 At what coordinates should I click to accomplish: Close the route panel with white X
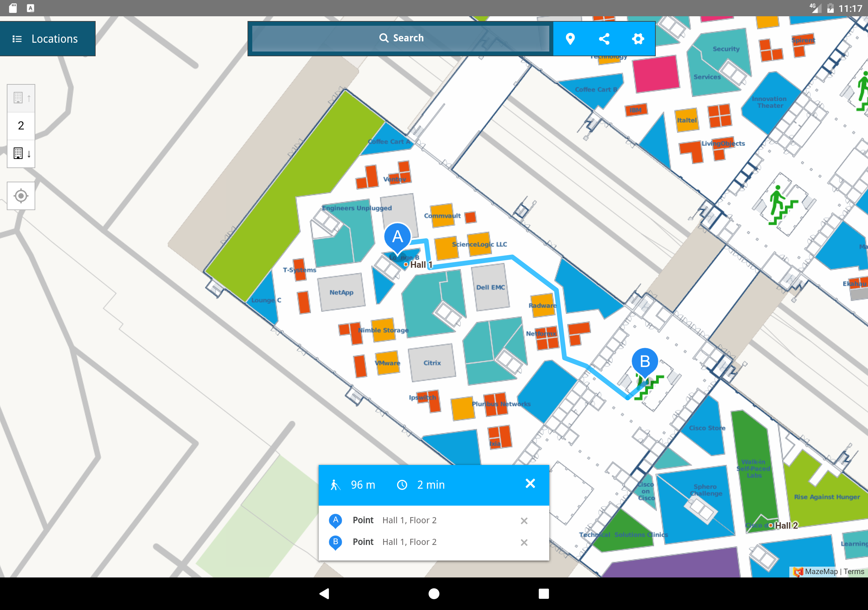coord(530,484)
